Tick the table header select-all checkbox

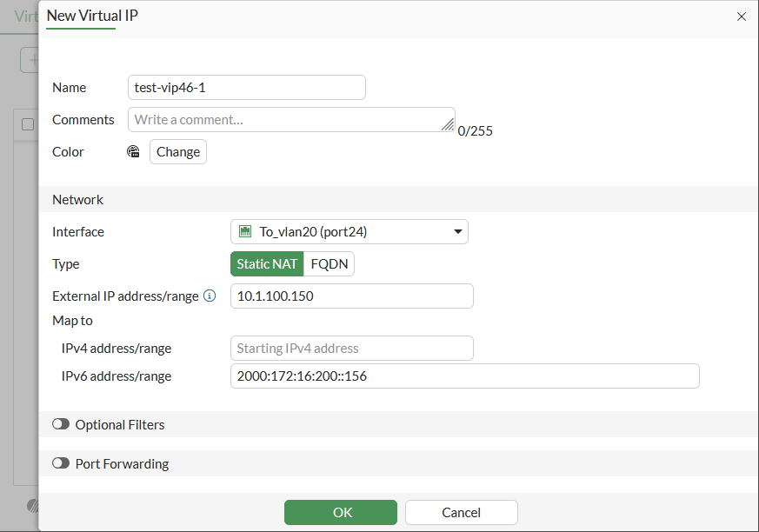[x=28, y=124]
